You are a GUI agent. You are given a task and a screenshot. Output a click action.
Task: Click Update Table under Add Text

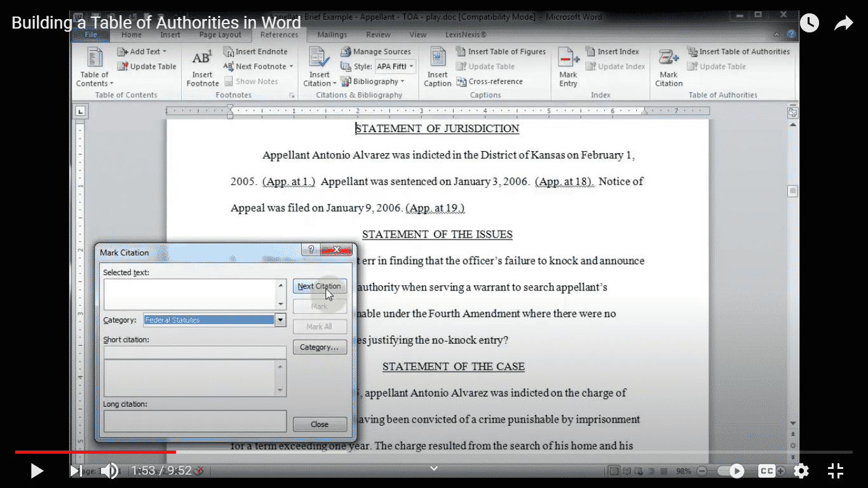click(x=147, y=66)
